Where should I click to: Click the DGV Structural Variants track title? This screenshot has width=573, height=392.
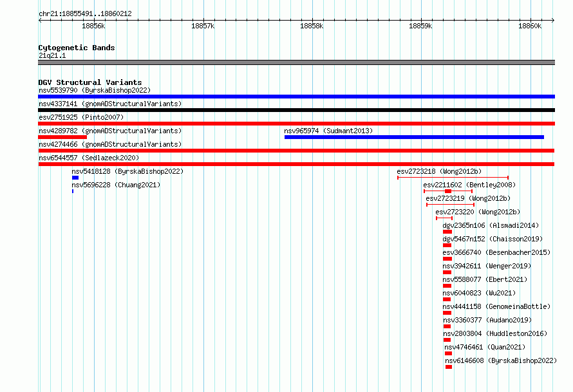coord(90,82)
